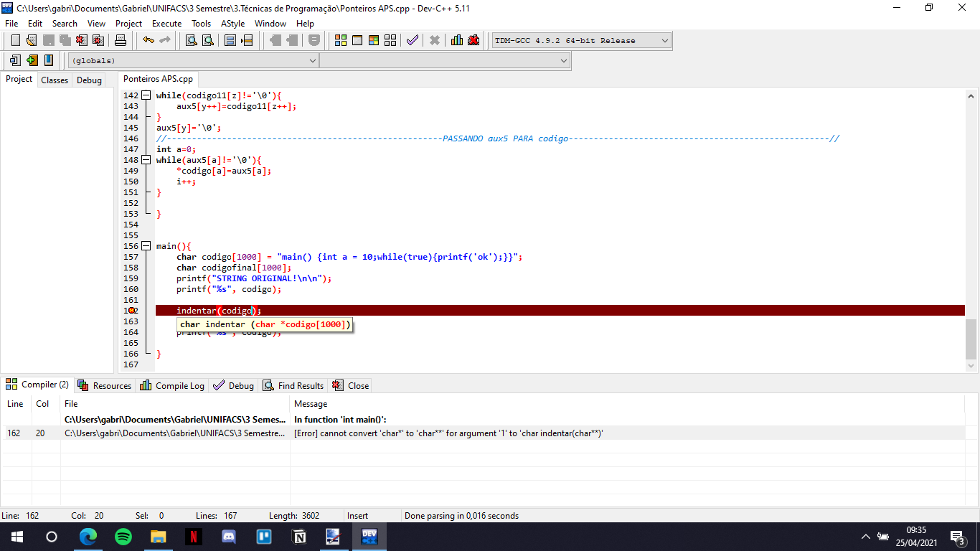Select the Ponteiros APS.cpp editor tab
Viewport: 980px width, 551px height.
[x=158, y=79]
